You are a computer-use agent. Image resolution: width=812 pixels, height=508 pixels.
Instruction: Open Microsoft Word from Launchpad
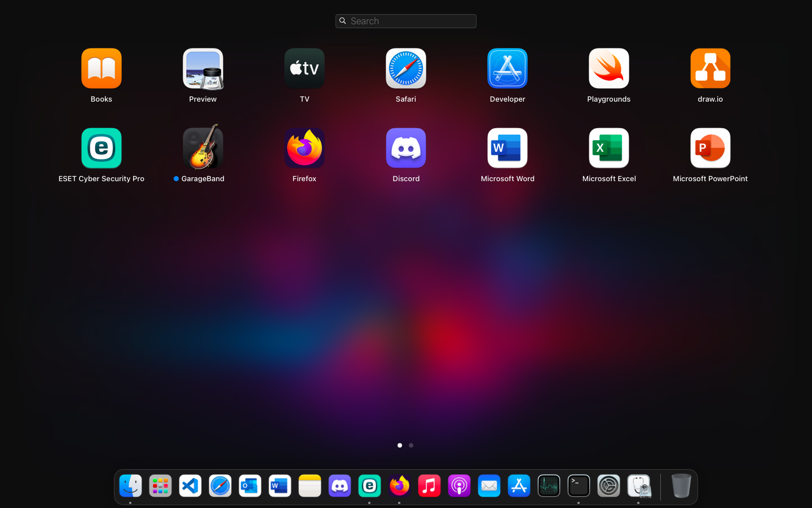[507, 148]
